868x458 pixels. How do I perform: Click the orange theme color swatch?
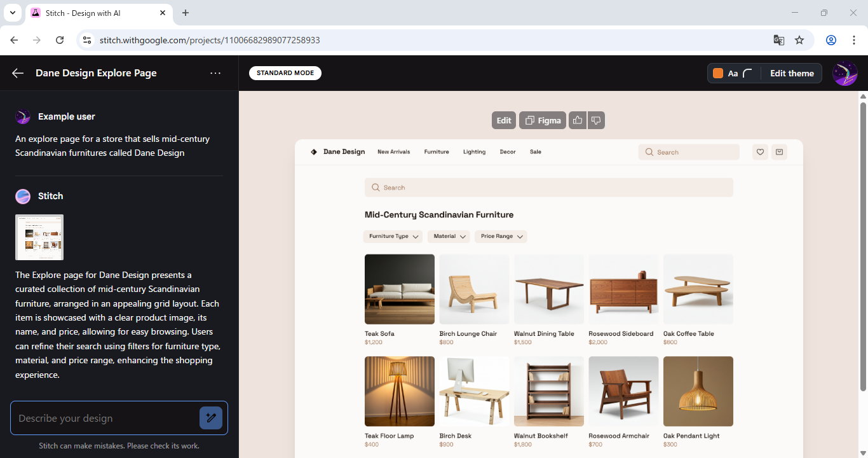coord(718,73)
